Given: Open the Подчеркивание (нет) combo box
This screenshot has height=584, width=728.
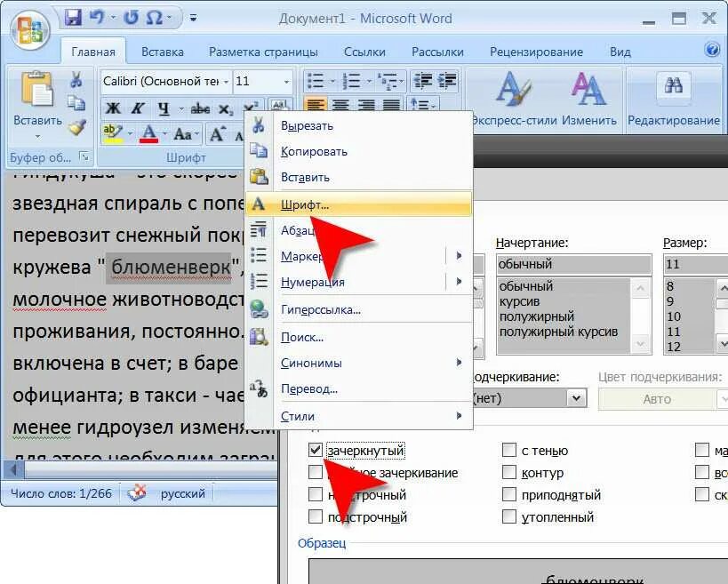Looking at the screenshot, I should pos(529,398).
